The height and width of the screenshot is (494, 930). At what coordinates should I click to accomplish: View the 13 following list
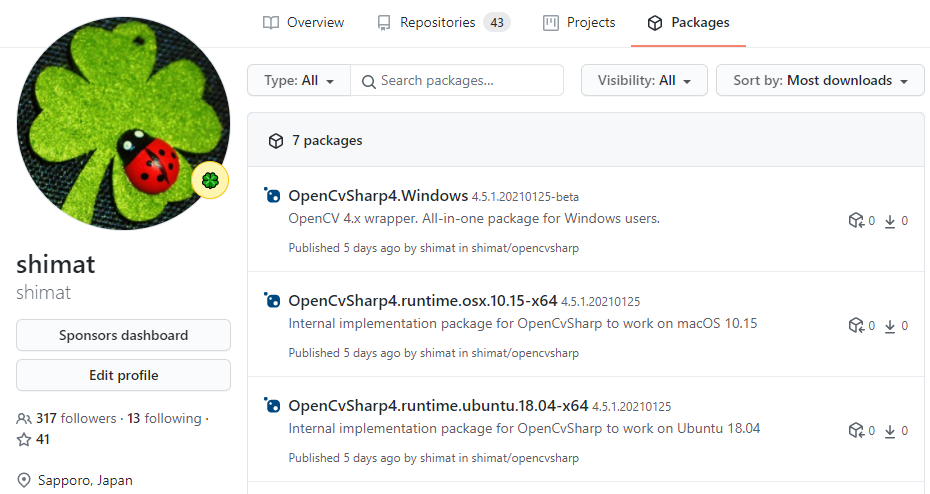pos(164,418)
